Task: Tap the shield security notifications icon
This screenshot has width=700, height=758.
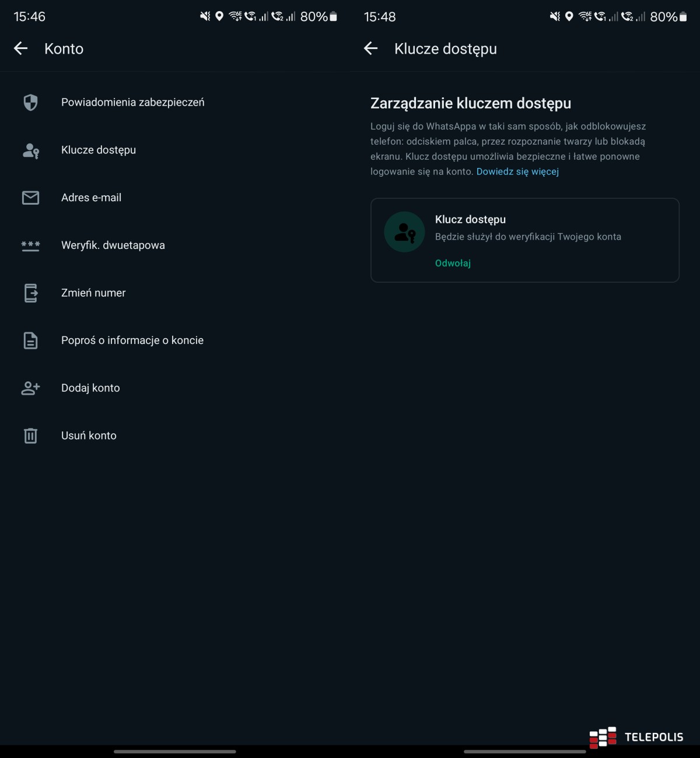Action: pyautogui.click(x=30, y=103)
